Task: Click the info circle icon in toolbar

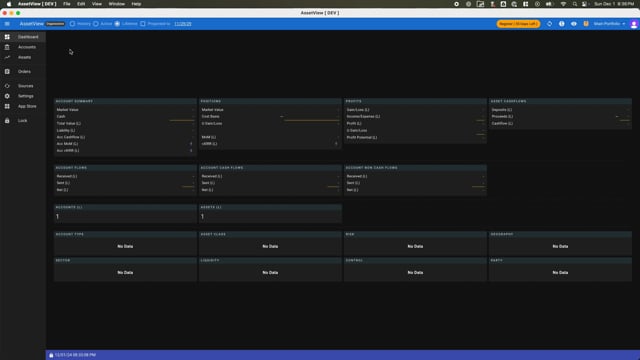Action: tap(562, 24)
